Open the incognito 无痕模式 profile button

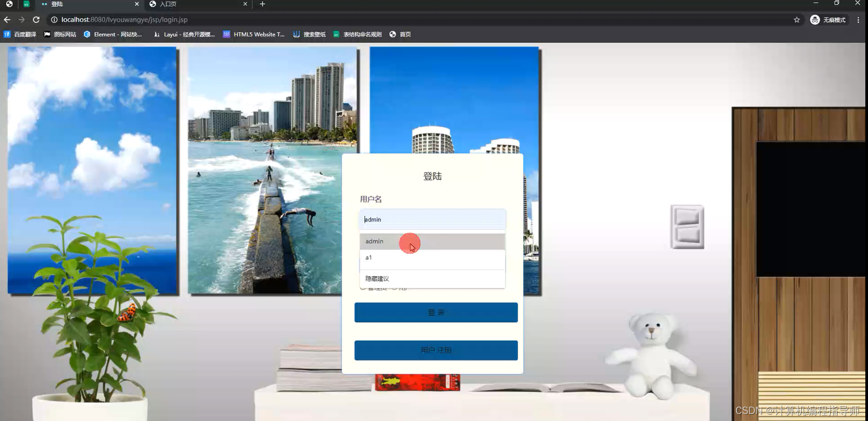click(x=828, y=20)
